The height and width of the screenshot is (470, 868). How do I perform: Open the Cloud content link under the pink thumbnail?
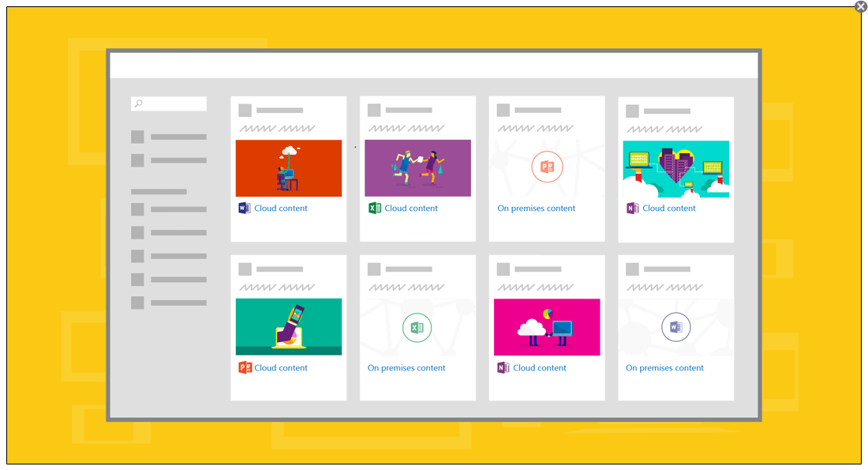pyautogui.click(x=540, y=368)
